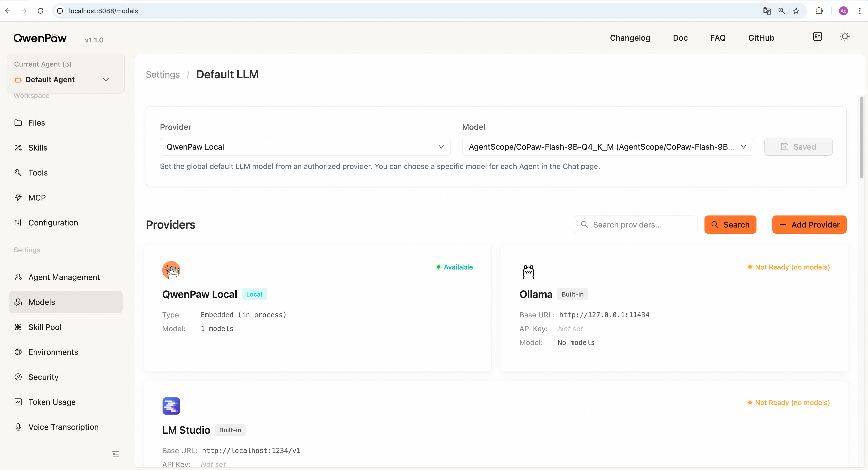Open Skill Pool settings
The width and height of the screenshot is (868, 470).
(66, 327)
